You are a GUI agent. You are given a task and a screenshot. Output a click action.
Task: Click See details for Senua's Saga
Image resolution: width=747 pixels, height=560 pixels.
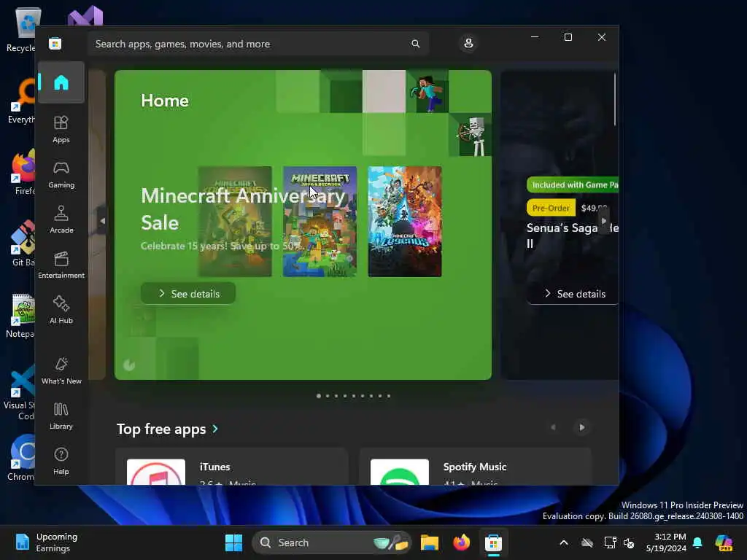(574, 294)
